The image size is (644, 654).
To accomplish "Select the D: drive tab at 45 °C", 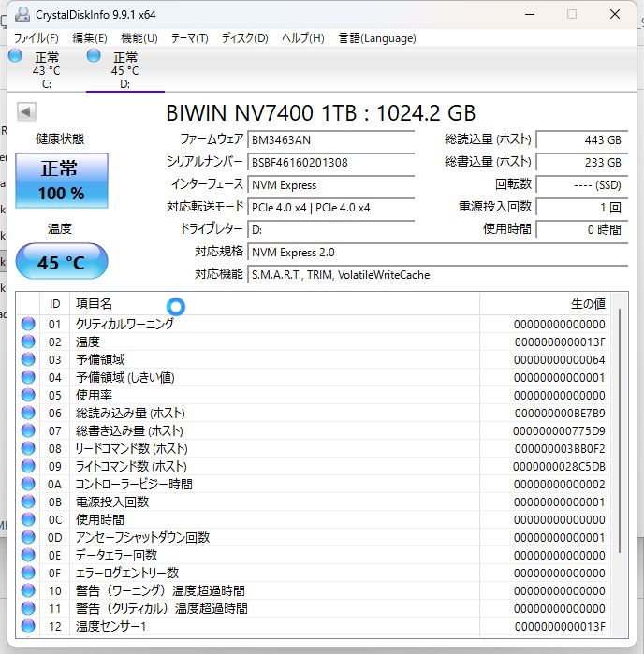I will click(124, 69).
